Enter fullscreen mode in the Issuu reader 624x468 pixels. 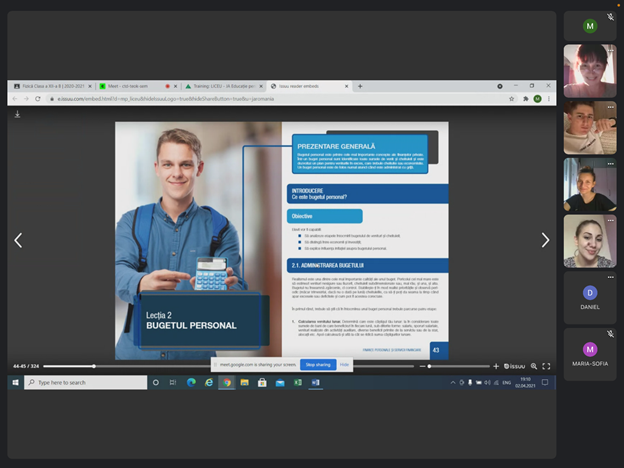click(x=546, y=366)
